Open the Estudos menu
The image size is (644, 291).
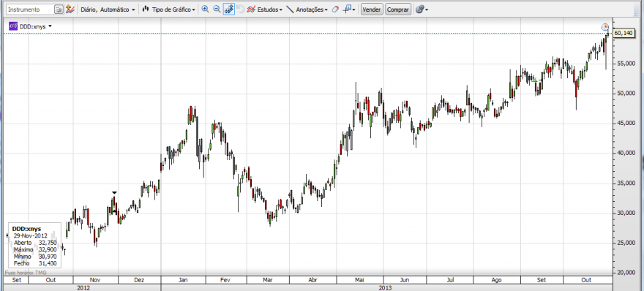(265, 9)
